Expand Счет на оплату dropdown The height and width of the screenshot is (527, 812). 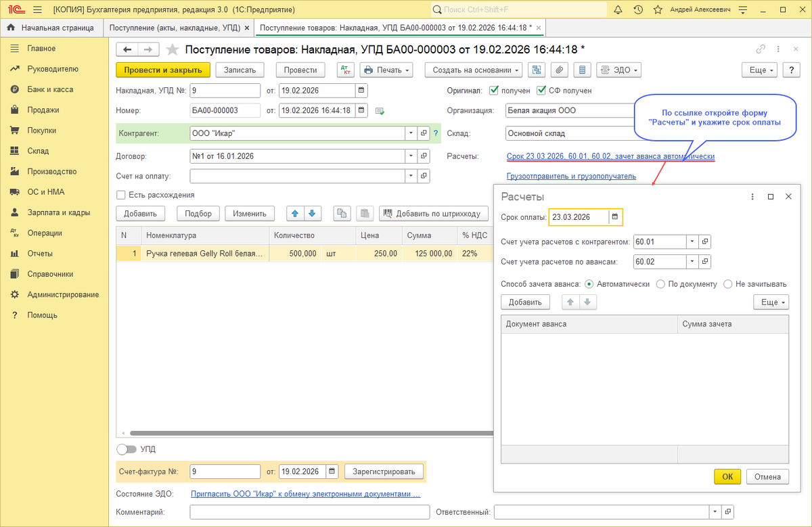[x=411, y=177]
